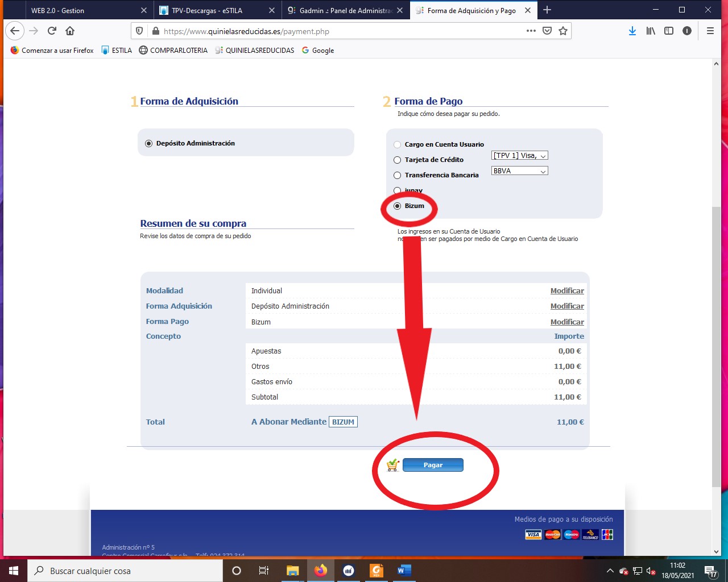Open the Firefox library icon
728x582 pixels.
coord(651,31)
